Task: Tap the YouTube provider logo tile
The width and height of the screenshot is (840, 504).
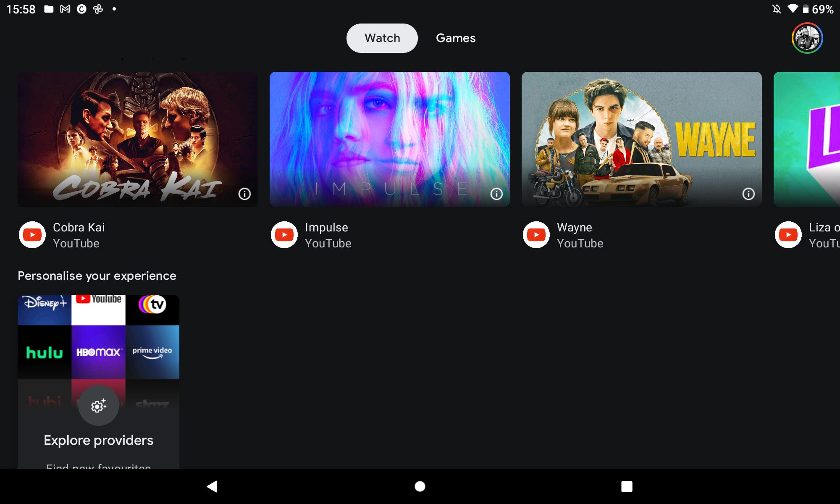Action: (98, 310)
